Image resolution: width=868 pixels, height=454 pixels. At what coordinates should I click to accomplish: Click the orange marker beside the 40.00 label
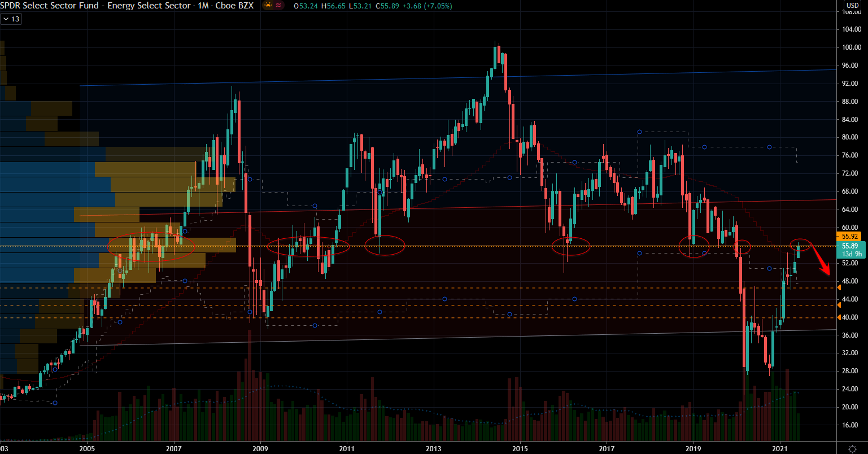(839, 317)
